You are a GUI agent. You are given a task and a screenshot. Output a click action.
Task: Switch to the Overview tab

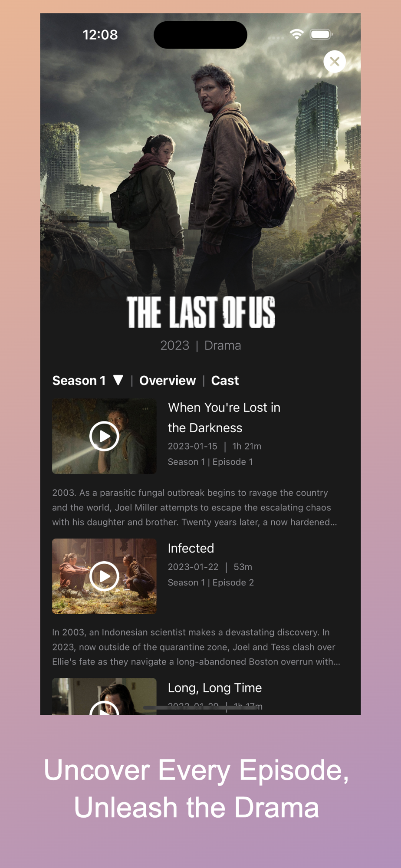168,381
